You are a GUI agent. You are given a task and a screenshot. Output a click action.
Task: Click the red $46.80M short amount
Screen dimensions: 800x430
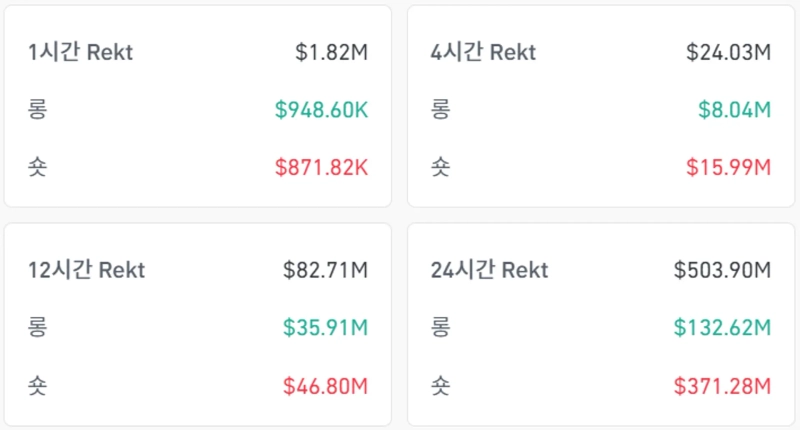(x=326, y=384)
